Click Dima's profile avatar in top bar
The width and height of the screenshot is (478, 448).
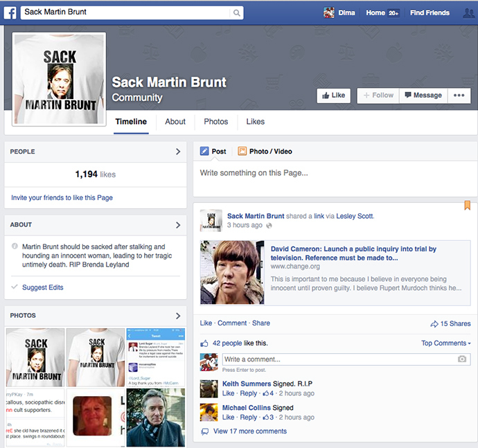[x=329, y=12]
